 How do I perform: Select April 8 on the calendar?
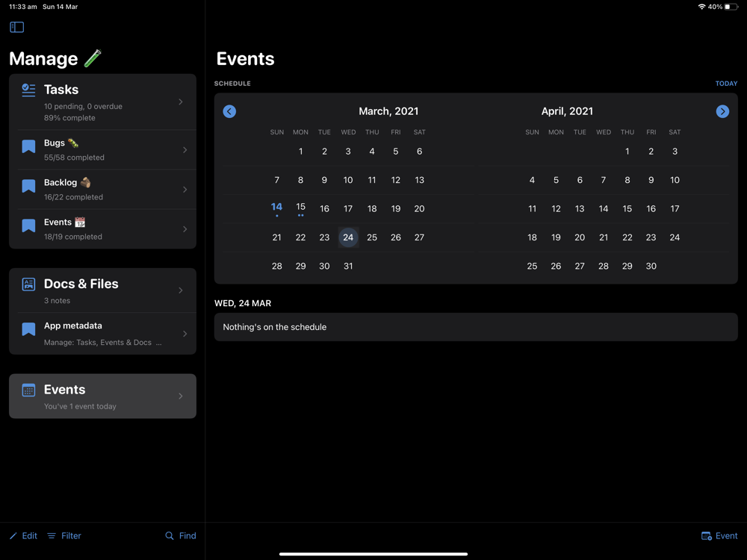coord(627,180)
